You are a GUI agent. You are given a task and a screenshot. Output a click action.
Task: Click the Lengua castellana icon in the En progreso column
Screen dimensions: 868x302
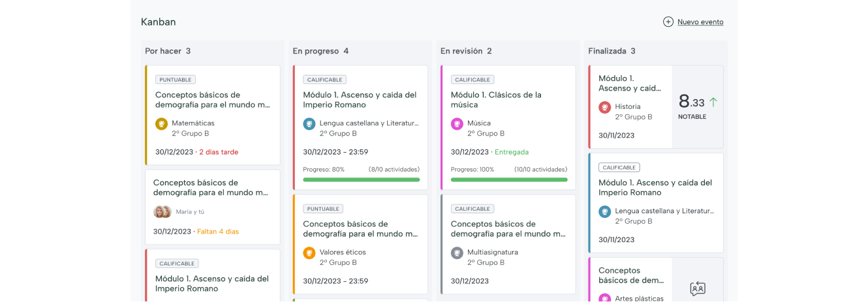click(309, 123)
